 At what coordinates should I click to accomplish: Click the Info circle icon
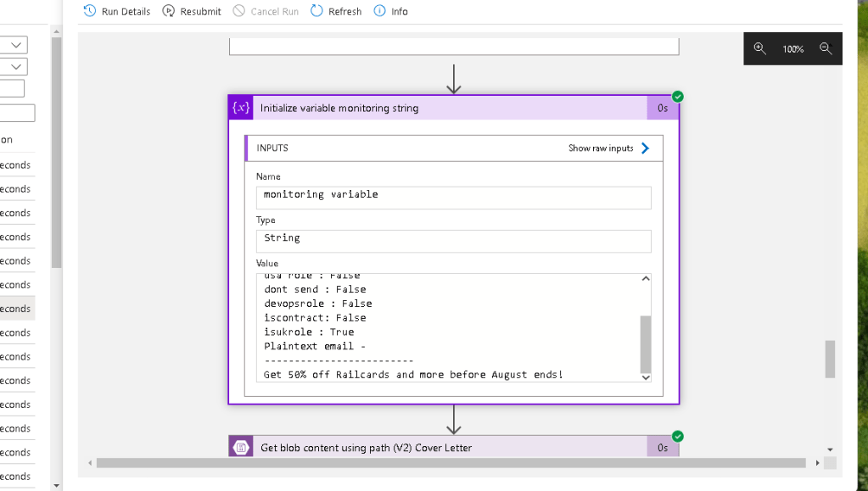click(x=380, y=11)
